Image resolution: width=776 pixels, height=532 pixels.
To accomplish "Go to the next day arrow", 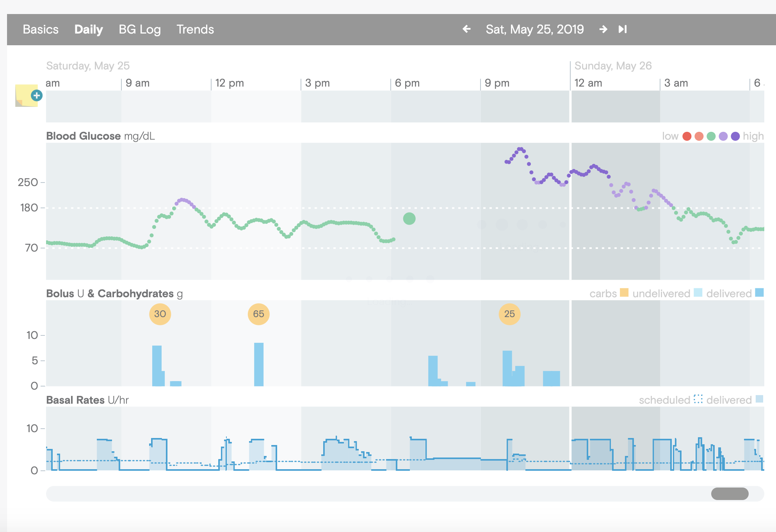I will [x=603, y=29].
